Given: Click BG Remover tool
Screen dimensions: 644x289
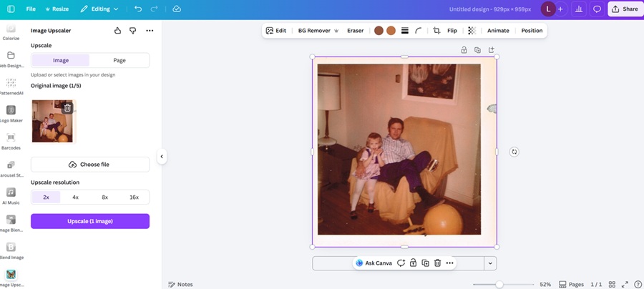Looking at the screenshot, I should click(x=318, y=30).
